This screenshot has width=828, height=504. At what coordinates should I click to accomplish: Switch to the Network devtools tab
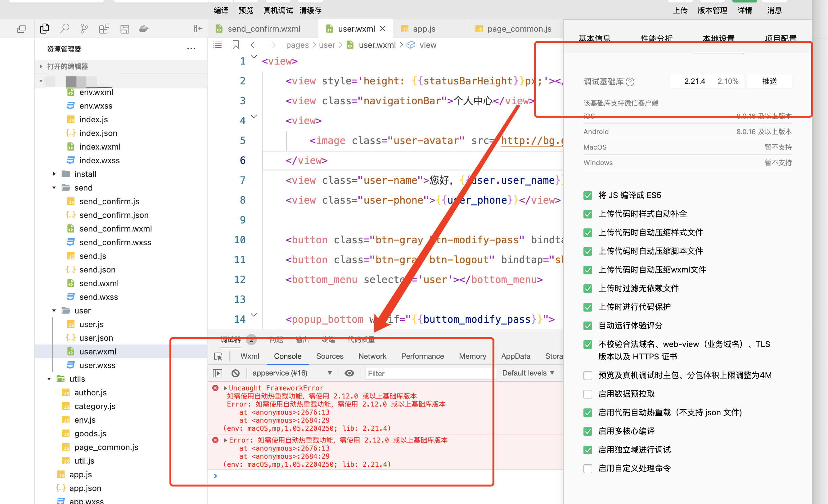pos(372,356)
